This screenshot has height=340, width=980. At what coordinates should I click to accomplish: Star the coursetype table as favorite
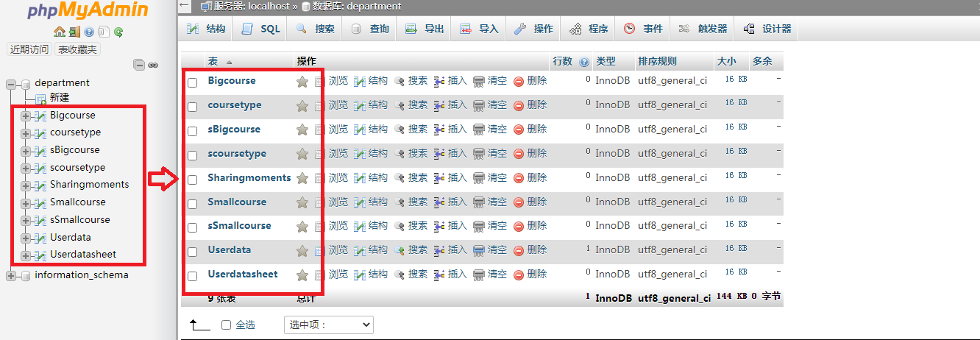coord(302,106)
